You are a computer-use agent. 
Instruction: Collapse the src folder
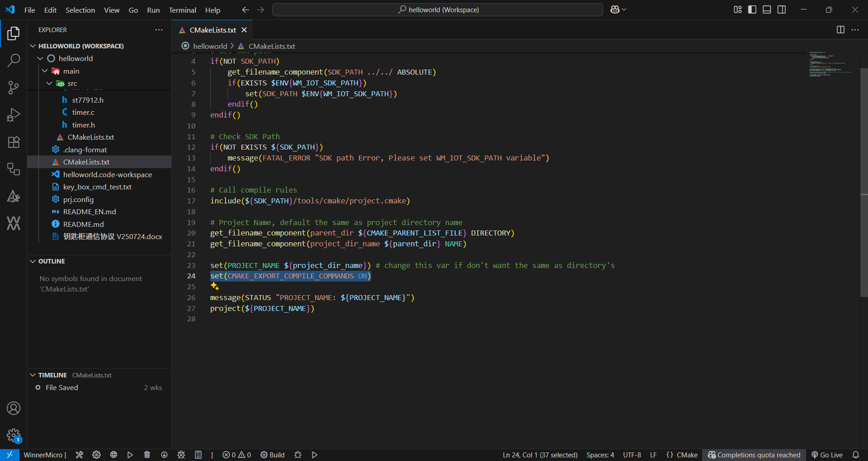pyautogui.click(x=49, y=83)
